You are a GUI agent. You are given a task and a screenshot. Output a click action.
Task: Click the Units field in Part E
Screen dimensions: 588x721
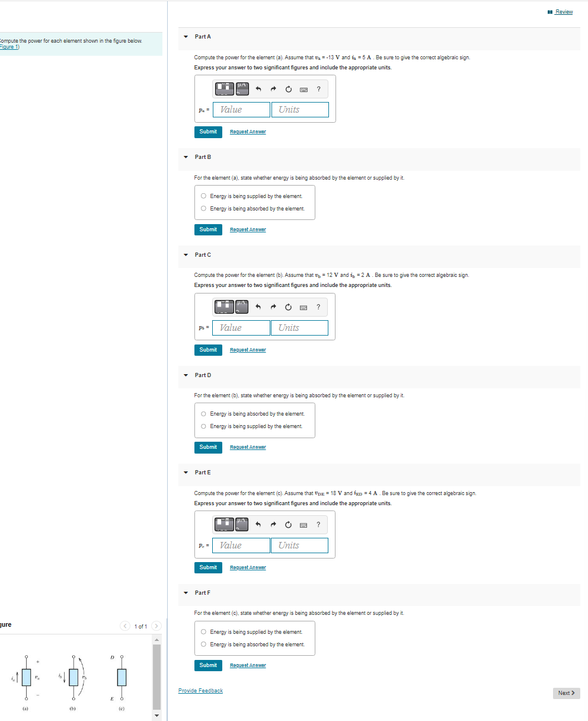point(299,545)
